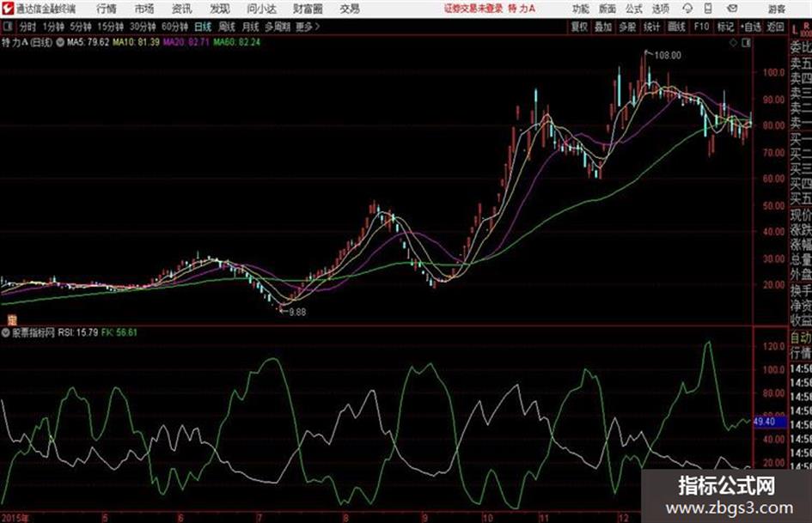Image resolution: width=812 pixels, height=523 pixels.
Task: Switch to the 5分钟 period tab
Action: click(x=80, y=27)
